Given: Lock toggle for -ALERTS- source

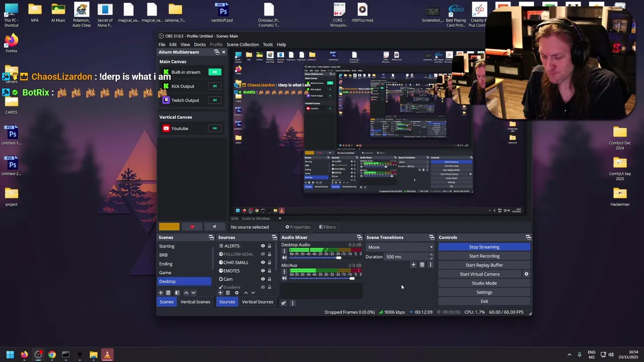Looking at the screenshot, I should [269, 246].
